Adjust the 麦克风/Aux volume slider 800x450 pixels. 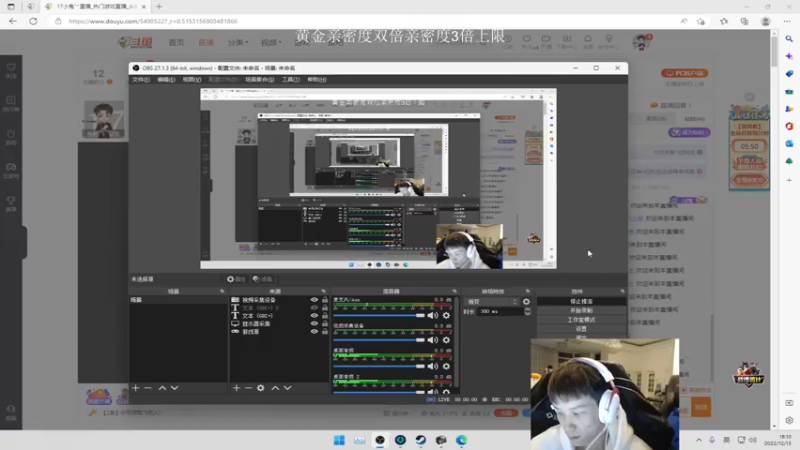pyautogui.click(x=379, y=315)
